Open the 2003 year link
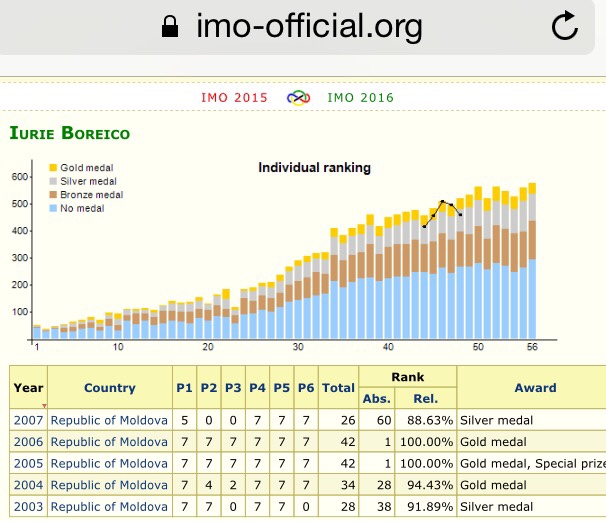The image size is (606, 521). [x=28, y=506]
